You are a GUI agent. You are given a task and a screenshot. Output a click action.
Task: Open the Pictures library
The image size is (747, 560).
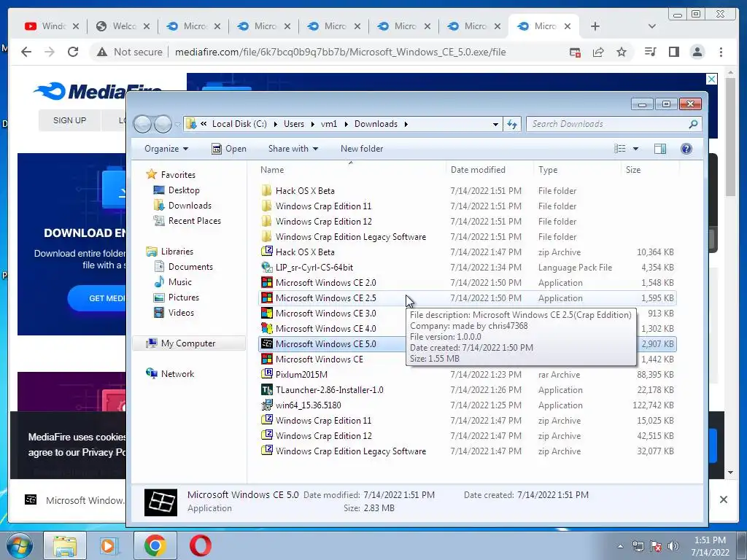[x=183, y=297]
